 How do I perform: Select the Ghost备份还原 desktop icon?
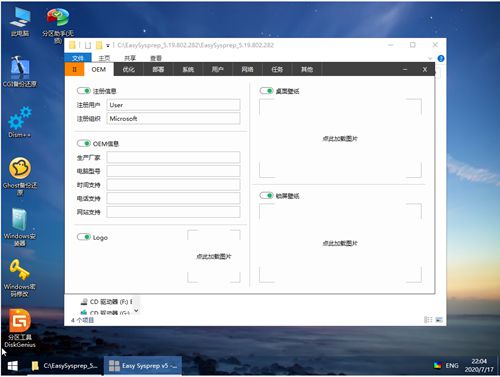coord(20,177)
